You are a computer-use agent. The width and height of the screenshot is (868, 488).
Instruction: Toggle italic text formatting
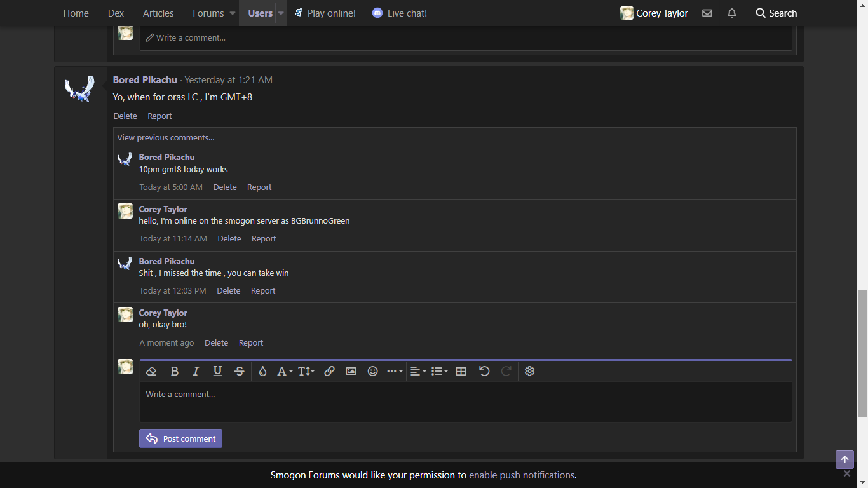click(196, 371)
